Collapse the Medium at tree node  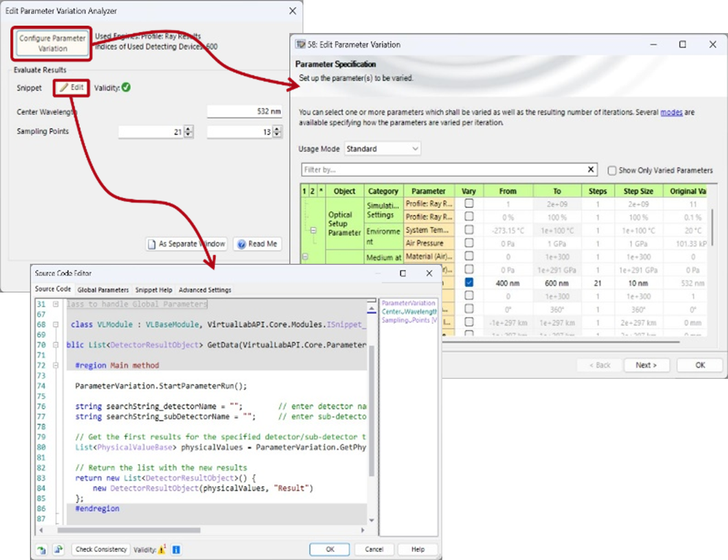tap(305, 256)
